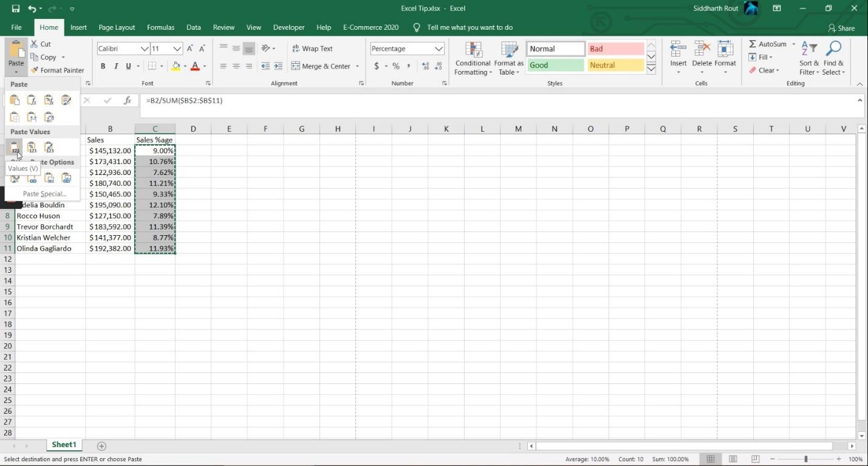Apply the Percent Style icon
This screenshot has width=868, height=466.
point(396,66)
